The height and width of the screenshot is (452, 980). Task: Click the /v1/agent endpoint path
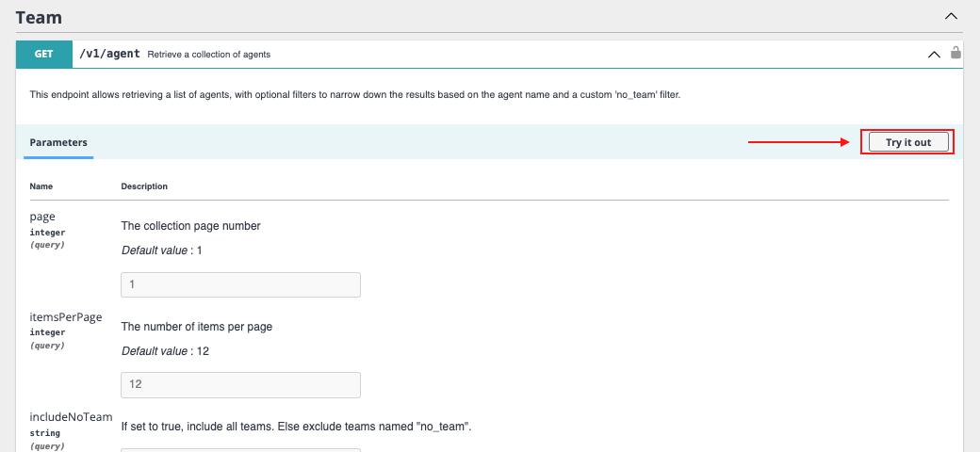pos(109,55)
